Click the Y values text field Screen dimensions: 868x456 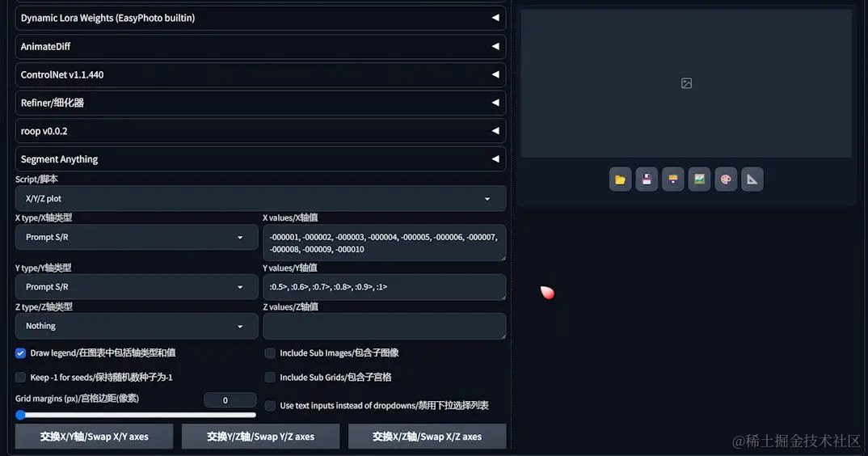(x=384, y=287)
